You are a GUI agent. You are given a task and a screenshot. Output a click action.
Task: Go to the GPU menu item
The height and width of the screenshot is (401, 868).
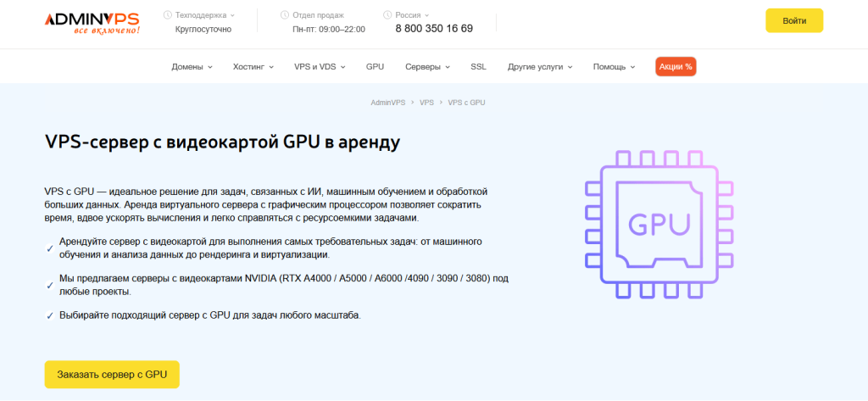375,66
